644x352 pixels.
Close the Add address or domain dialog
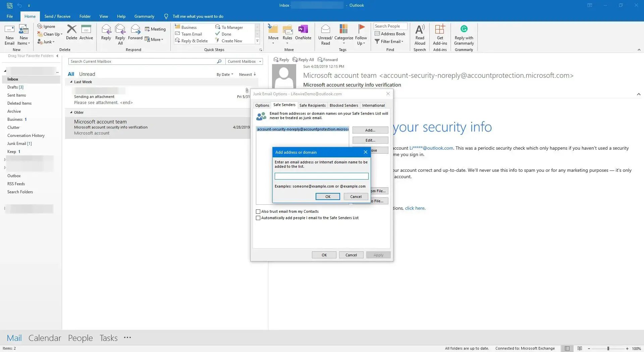tap(365, 152)
